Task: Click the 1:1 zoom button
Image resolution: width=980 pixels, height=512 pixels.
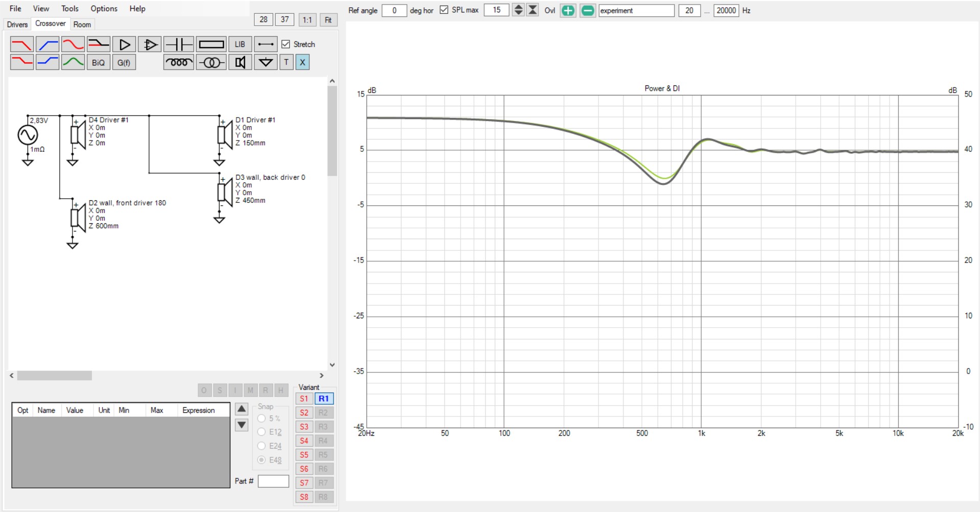Action: click(x=307, y=20)
